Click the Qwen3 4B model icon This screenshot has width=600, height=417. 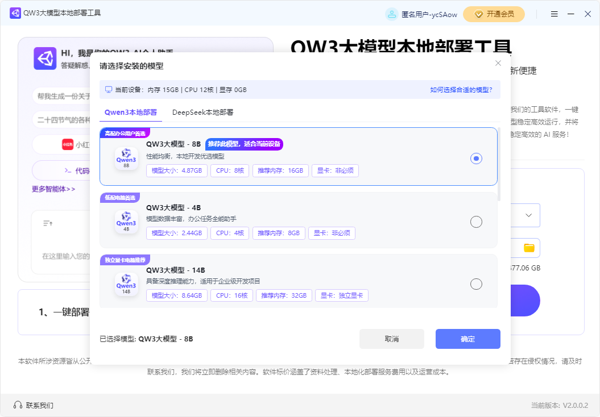(126, 221)
